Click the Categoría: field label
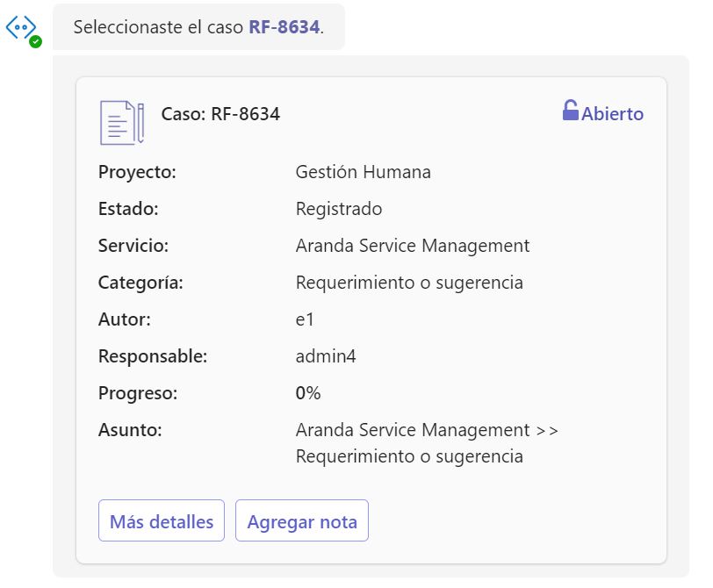This screenshot has height=588, width=713. pyautogui.click(x=141, y=283)
